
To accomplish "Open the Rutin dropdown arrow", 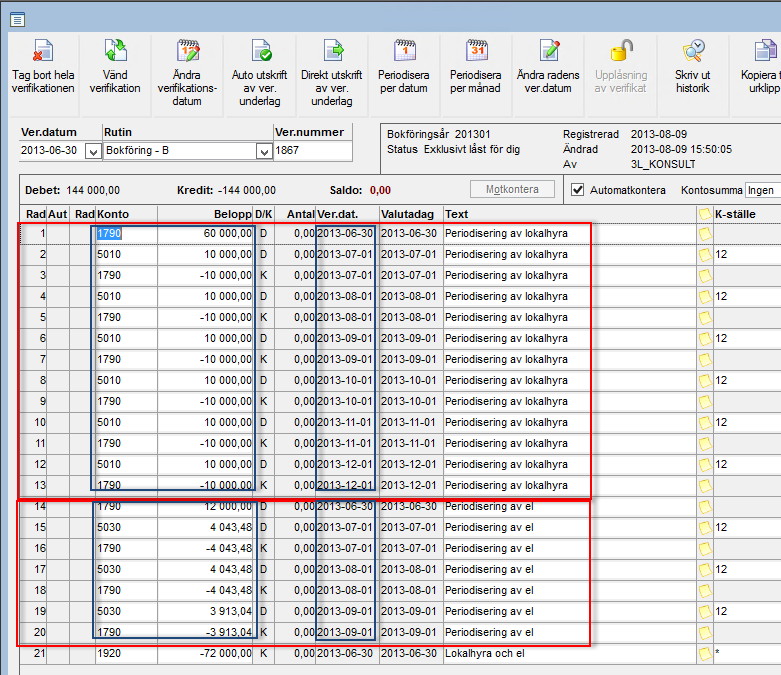I will pos(264,151).
